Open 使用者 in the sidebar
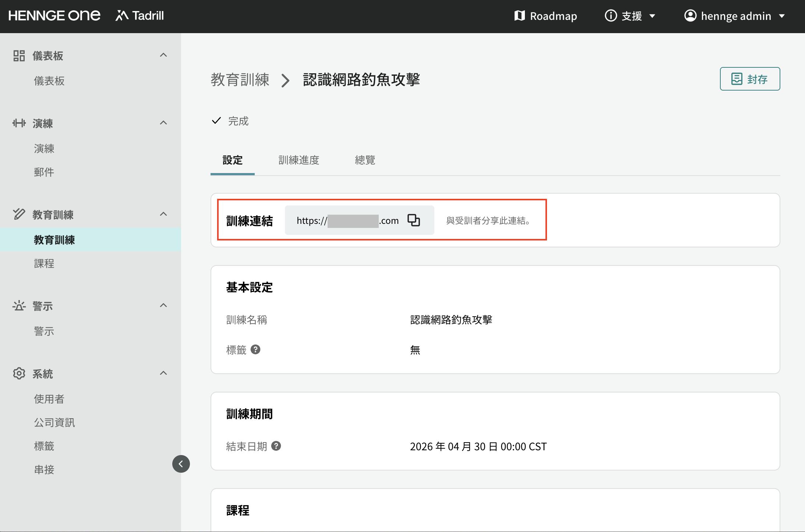This screenshot has height=532, width=805. (49, 399)
